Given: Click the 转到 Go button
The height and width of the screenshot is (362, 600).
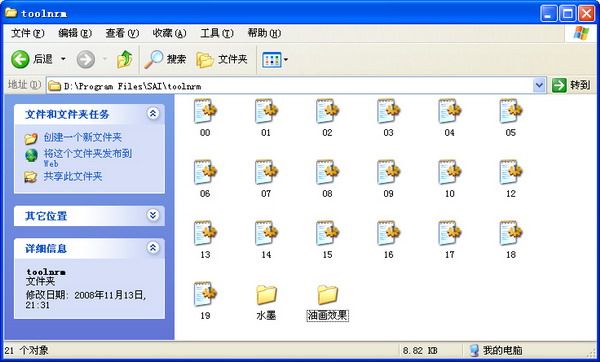Looking at the screenshot, I should point(572,85).
